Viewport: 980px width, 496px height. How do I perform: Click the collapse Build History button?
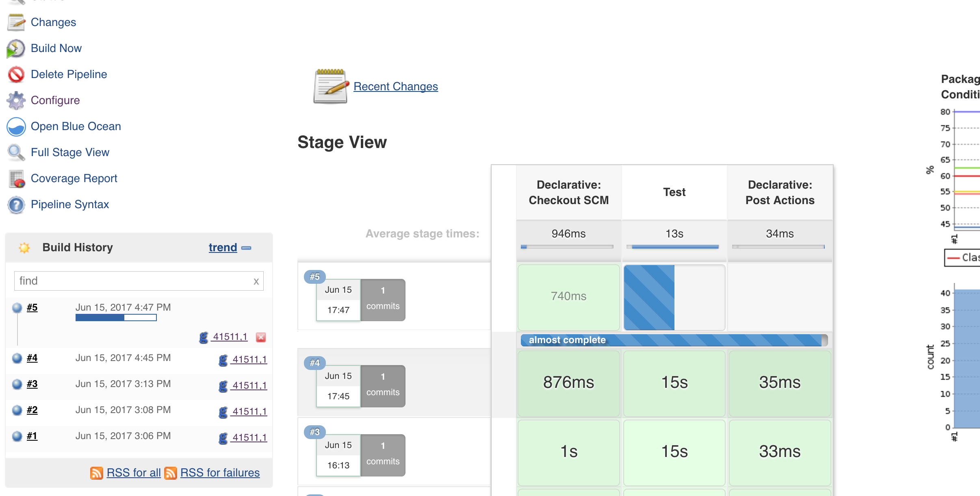(x=247, y=248)
